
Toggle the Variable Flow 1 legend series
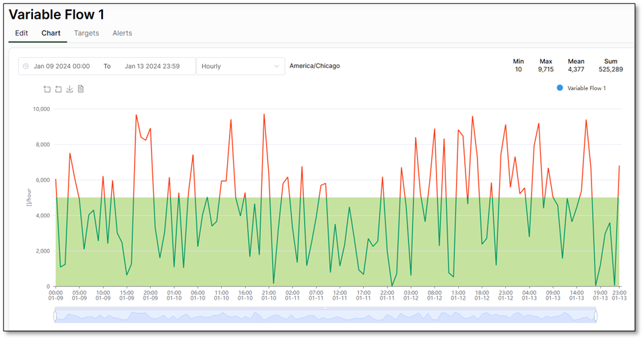(581, 88)
